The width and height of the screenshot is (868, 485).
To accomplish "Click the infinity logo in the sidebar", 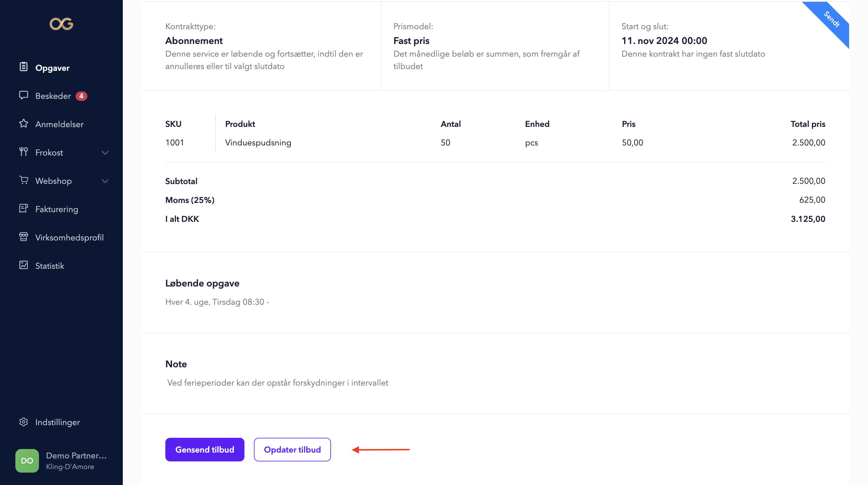I will tap(61, 24).
